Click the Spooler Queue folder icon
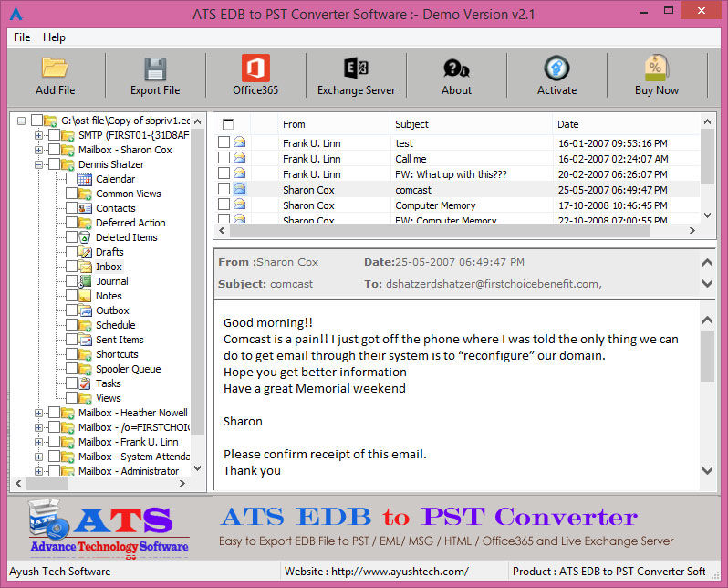Screen dimensions: 728x588 [85, 369]
